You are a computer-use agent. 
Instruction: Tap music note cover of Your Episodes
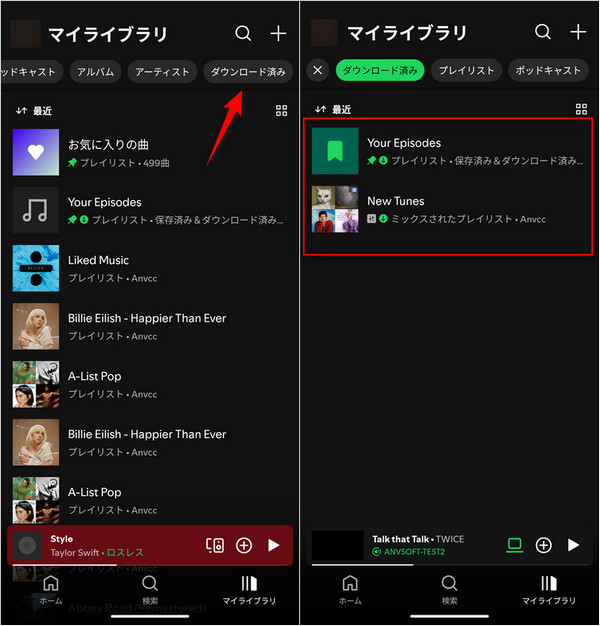(x=36, y=210)
